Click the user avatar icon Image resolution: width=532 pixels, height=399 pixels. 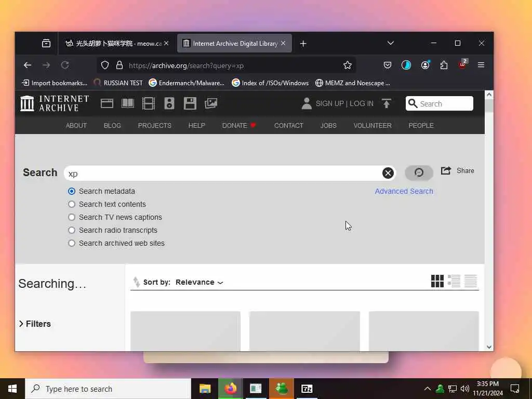click(x=307, y=103)
